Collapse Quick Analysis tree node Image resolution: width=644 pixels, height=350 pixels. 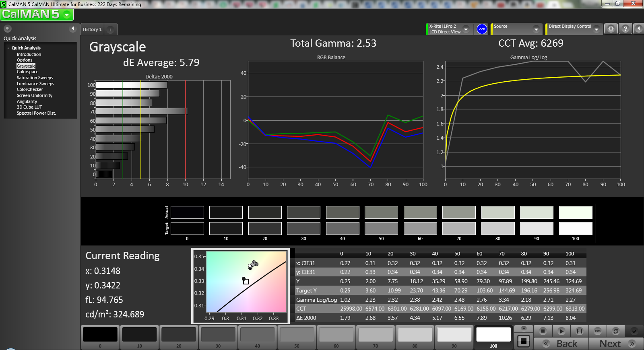click(8, 48)
